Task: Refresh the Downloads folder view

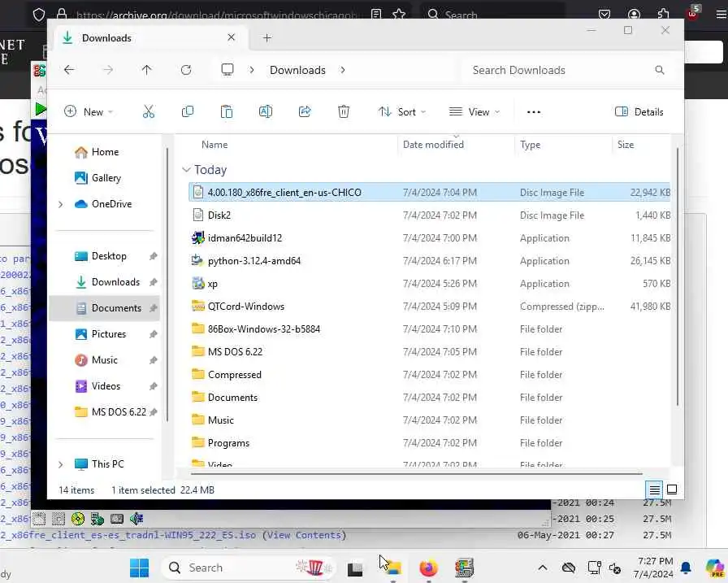Action: click(186, 70)
